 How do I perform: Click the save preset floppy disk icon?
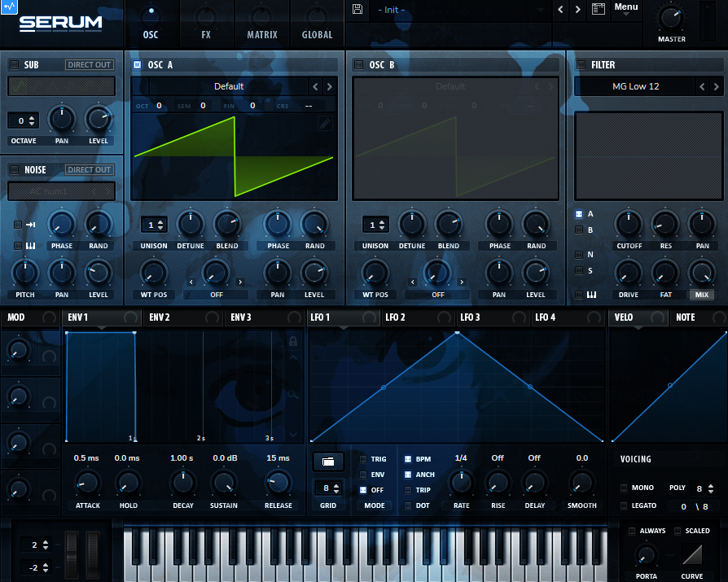tap(357, 9)
